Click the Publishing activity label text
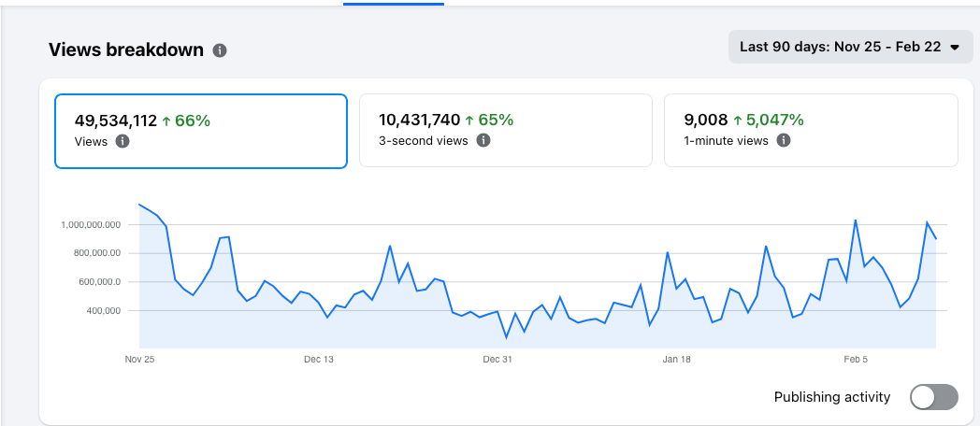This screenshot has width=980, height=426. click(832, 397)
